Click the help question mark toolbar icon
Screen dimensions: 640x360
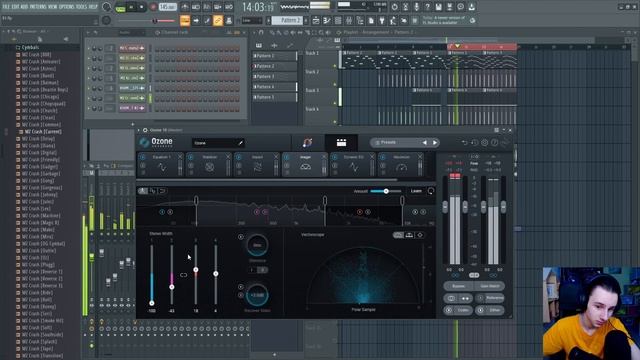click(427, 7)
